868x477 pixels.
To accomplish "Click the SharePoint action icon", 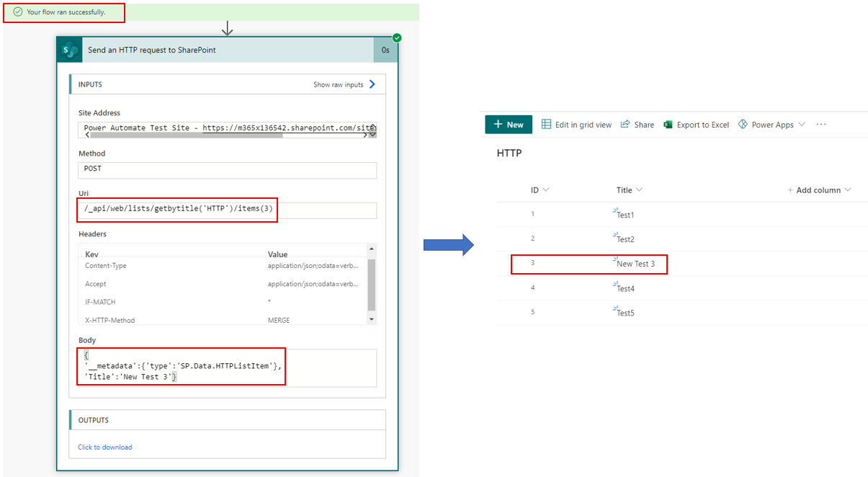I will click(70, 50).
